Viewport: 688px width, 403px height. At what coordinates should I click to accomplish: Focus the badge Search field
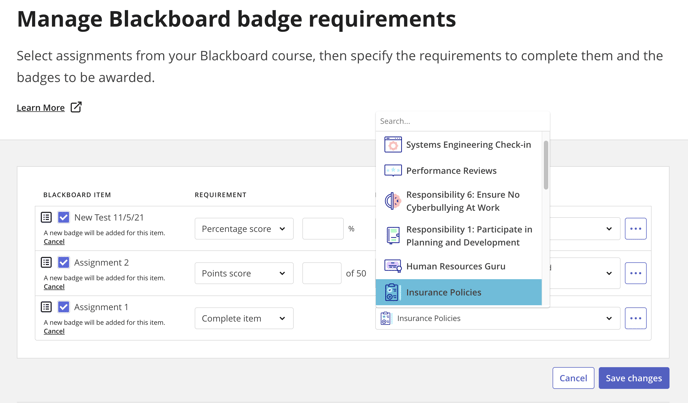[462, 121]
